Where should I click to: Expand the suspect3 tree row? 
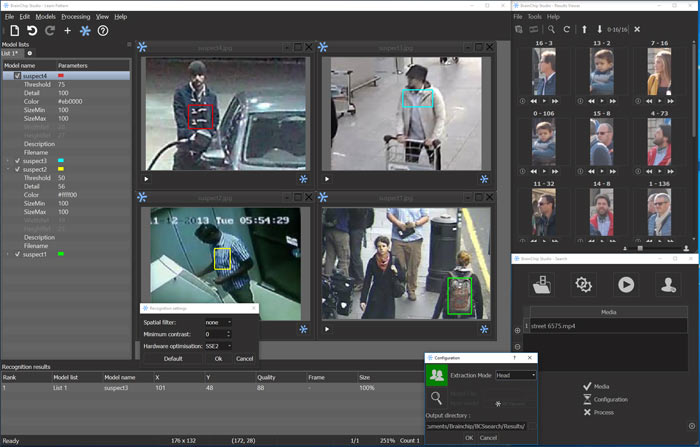tap(8, 161)
